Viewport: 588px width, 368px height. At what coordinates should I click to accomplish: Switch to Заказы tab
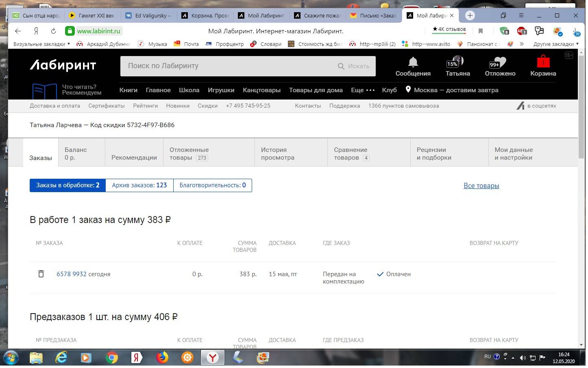coord(41,153)
